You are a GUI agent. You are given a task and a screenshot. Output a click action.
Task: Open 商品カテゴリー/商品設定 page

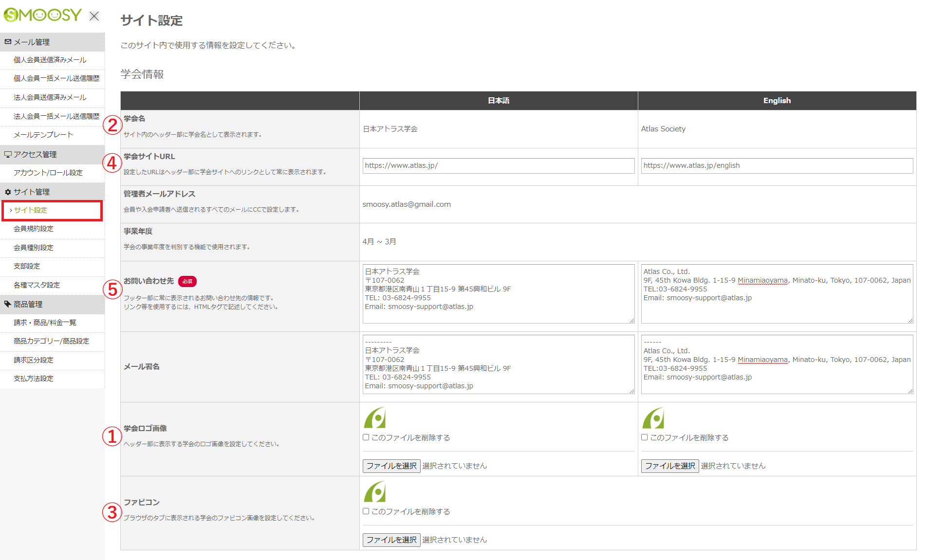pos(52,341)
